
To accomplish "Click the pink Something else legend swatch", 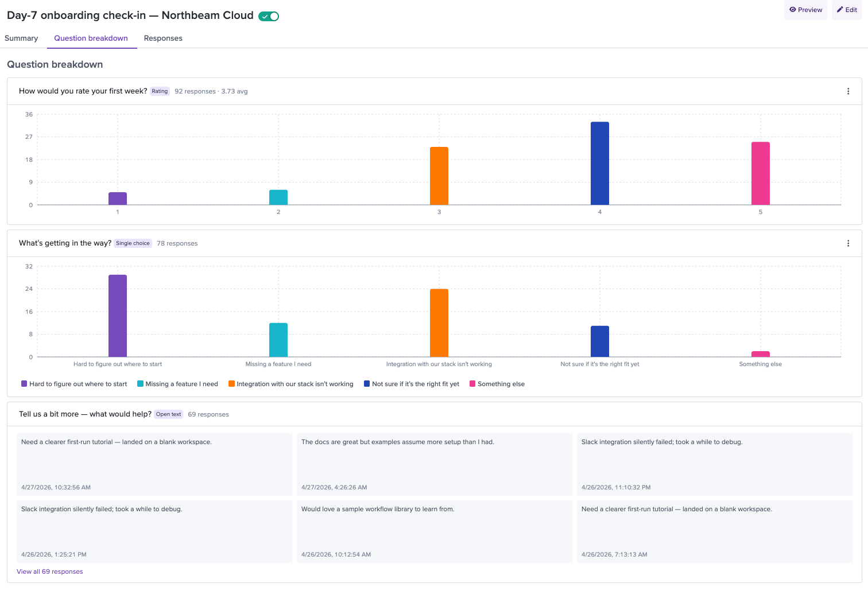I will [472, 384].
